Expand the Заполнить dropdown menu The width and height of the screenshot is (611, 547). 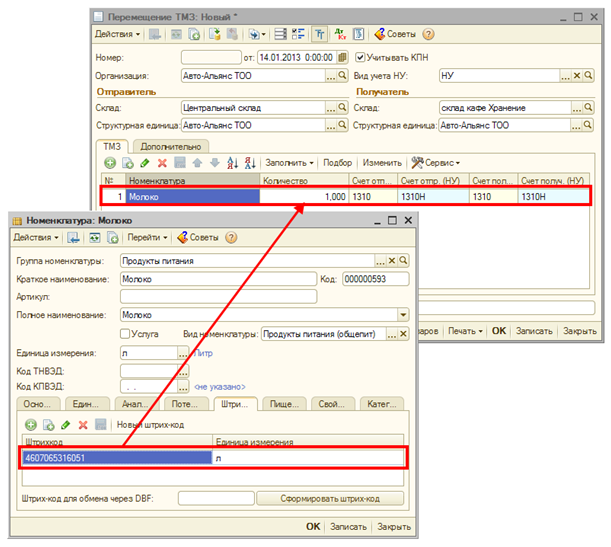[291, 162]
